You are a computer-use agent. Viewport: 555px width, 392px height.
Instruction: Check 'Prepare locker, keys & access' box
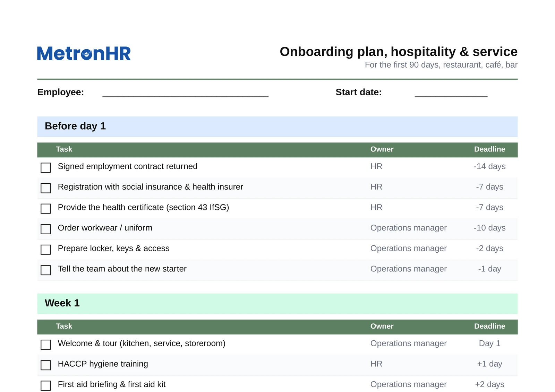point(46,250)
